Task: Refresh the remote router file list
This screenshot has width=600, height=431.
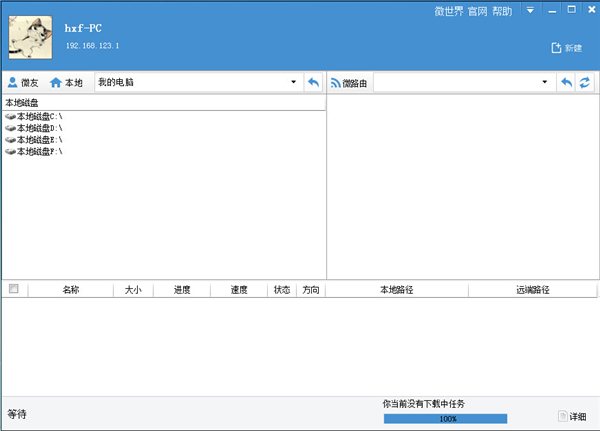Action: point(585,82)
